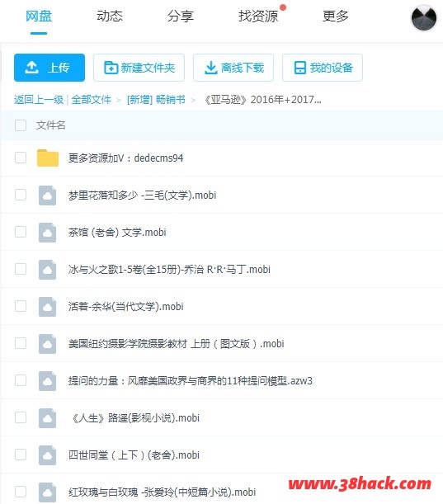Toggle the select-all checkbox next to 文件名
The height and width of the screenshot is (504, 443).
pyautogui.click(x=21, y=125)
